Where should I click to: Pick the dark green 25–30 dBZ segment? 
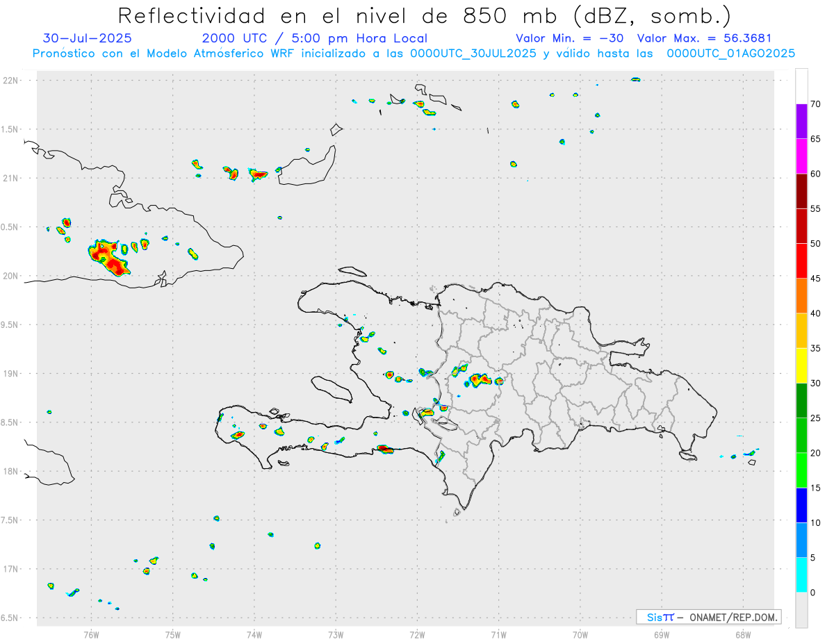coord(801,400)
